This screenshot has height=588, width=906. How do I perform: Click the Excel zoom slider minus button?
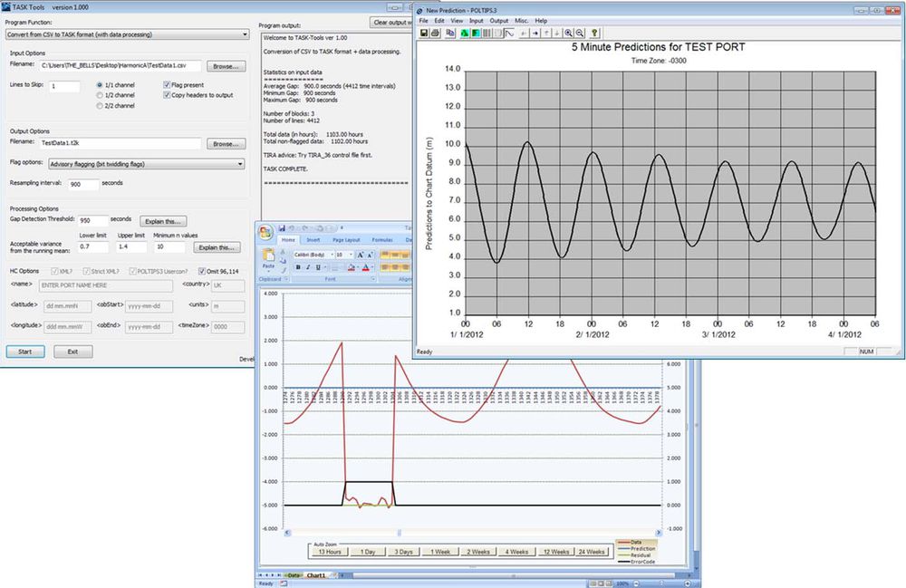coord(636,583)
